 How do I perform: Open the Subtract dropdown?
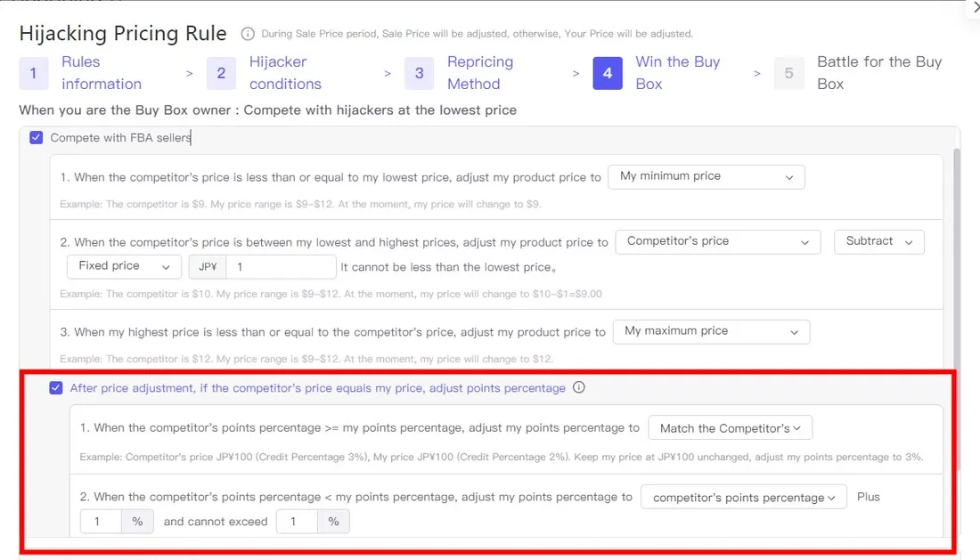pos(878,241)
